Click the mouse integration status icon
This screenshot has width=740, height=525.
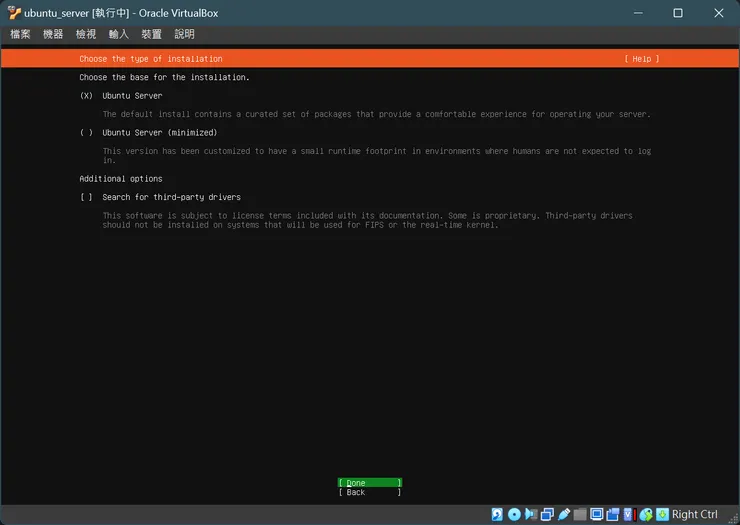pos(646,514)
